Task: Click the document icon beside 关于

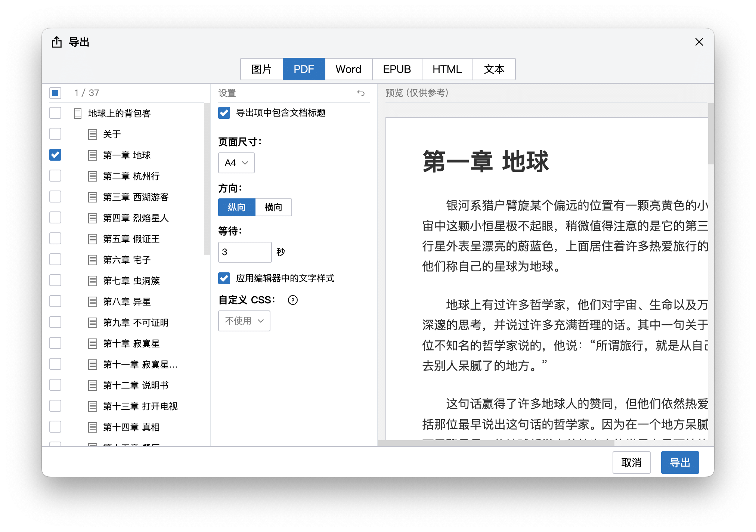Action: click(x=93, y=134)
